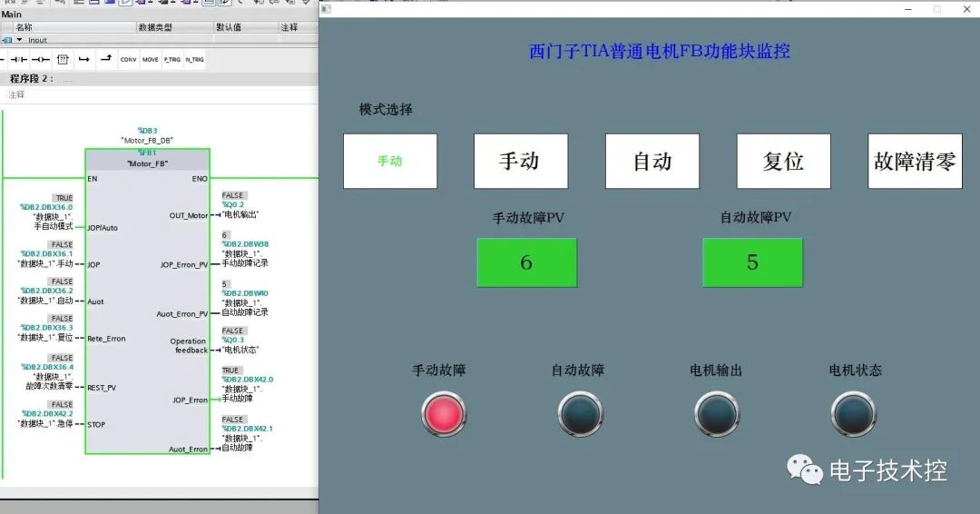Image resolution: width=980 pixels, height=514 pixels.
Task: Click the OUT_Motor output pin
Action: [x=189, y=216]
